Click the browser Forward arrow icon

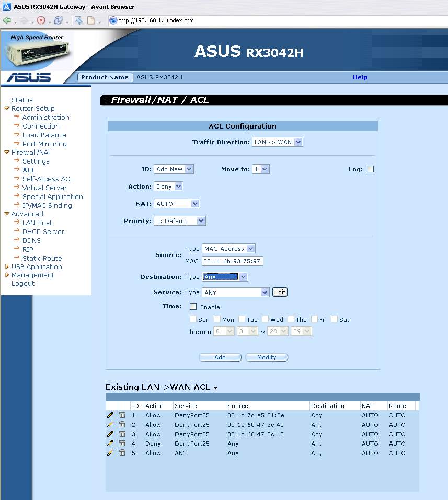(x=24, y=20)
